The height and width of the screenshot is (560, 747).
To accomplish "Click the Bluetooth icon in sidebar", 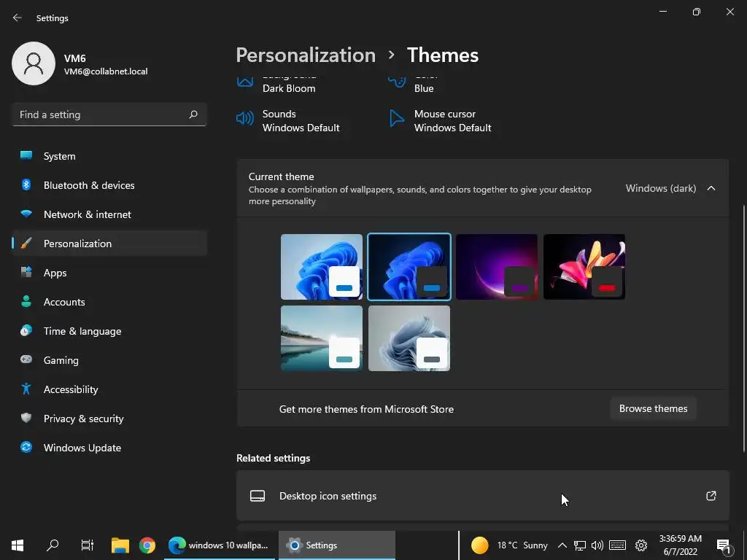I will point(26,184).
